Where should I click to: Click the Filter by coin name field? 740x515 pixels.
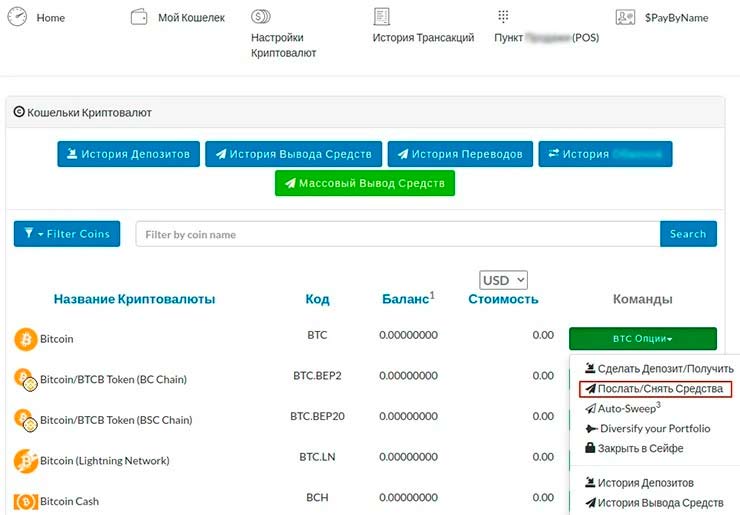[x=397, y=234]
